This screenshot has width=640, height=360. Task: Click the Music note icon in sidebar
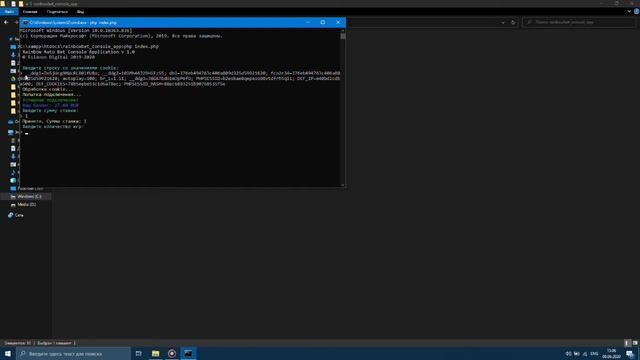pyautogui.click(x=13, y=172)
